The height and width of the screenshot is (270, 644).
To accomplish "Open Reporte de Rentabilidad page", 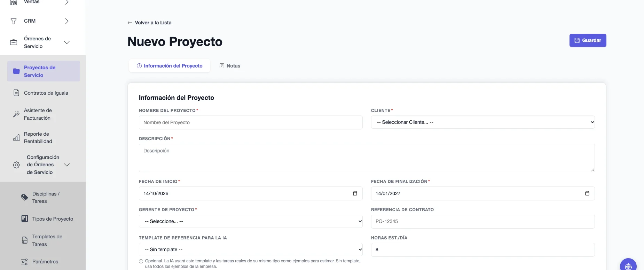I will click(x=44, y=138).
